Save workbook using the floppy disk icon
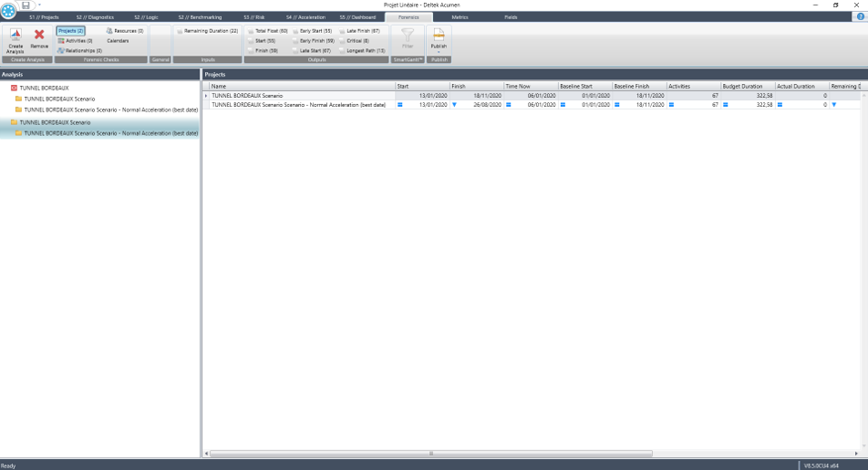This screenshot has height=470, width=868. coord(26,5)
